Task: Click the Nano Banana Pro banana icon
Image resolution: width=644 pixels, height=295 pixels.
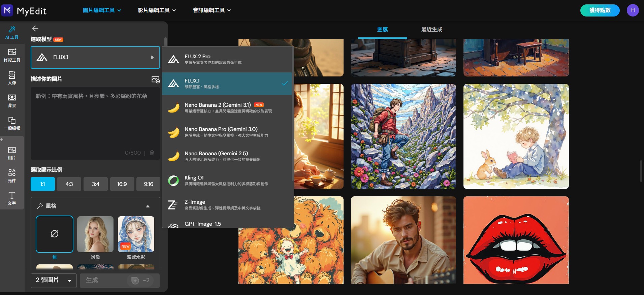Action: click(173, 132)
